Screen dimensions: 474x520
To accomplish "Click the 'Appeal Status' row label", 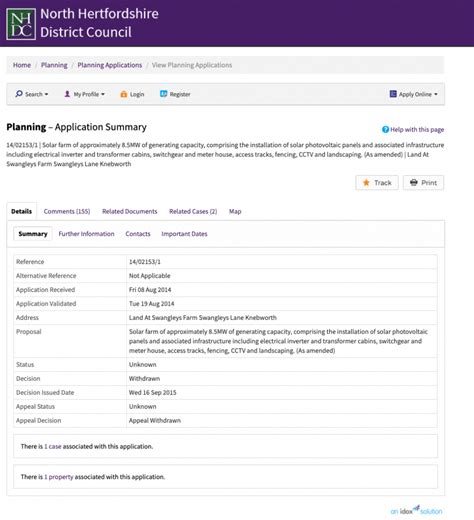I will [35, 407].
